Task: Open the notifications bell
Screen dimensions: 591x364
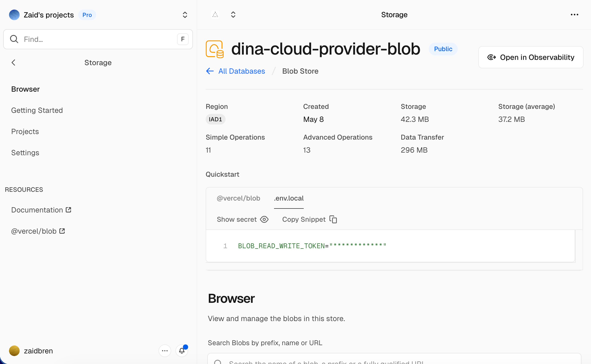Action: (182, 351)
